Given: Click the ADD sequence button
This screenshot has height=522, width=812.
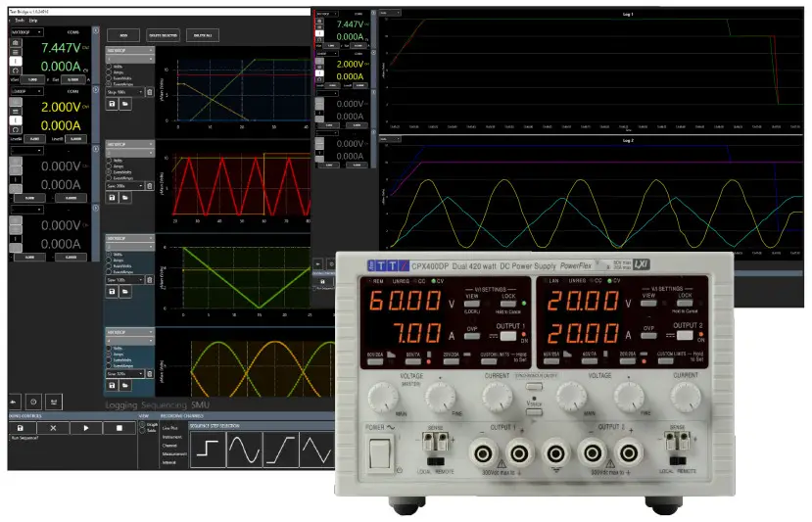Looking at the screenshot, I should (123, 35).
